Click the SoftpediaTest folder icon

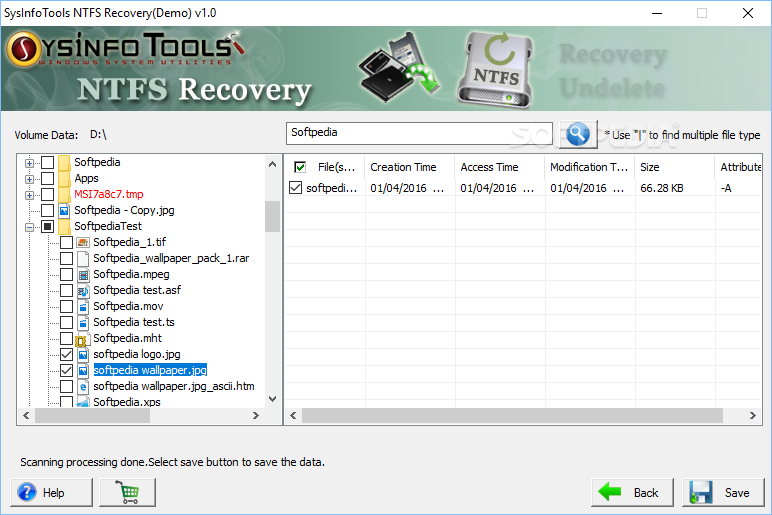pos(64,226)
